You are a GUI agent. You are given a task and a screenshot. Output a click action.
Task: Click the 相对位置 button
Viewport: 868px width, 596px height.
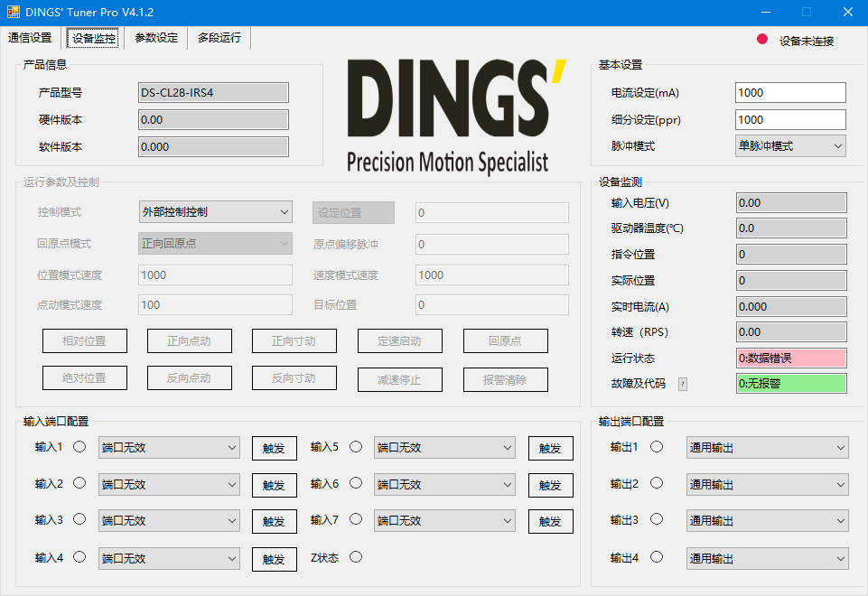click(x=85, y=340)
